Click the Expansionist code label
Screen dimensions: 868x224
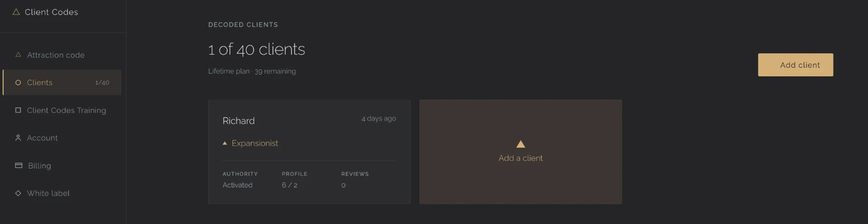click(255, 143)
